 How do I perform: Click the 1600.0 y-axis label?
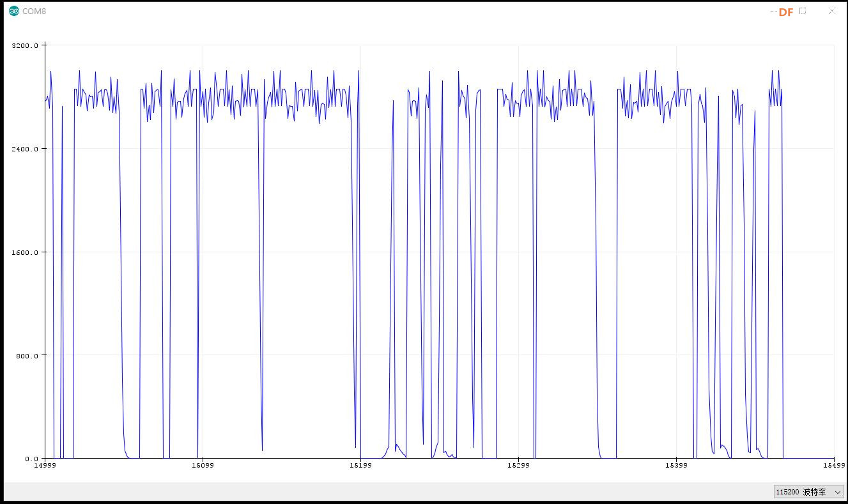(x=26, y=252)
